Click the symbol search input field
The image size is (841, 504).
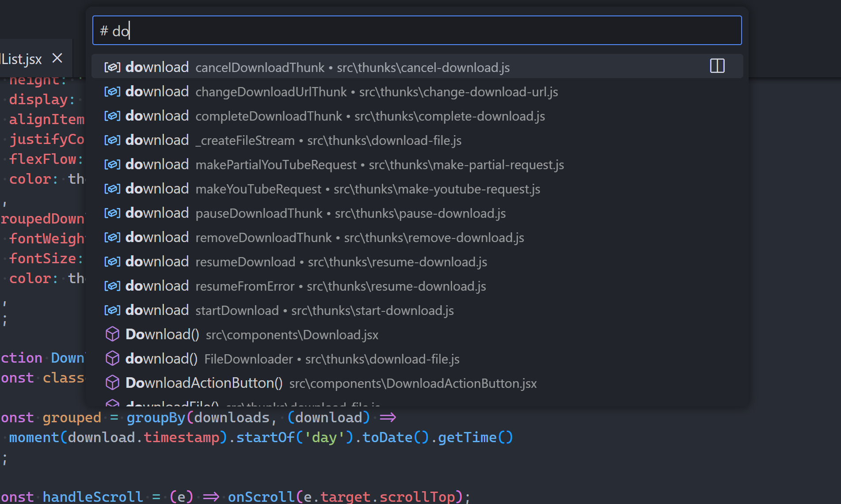click(x=416, y=30)
